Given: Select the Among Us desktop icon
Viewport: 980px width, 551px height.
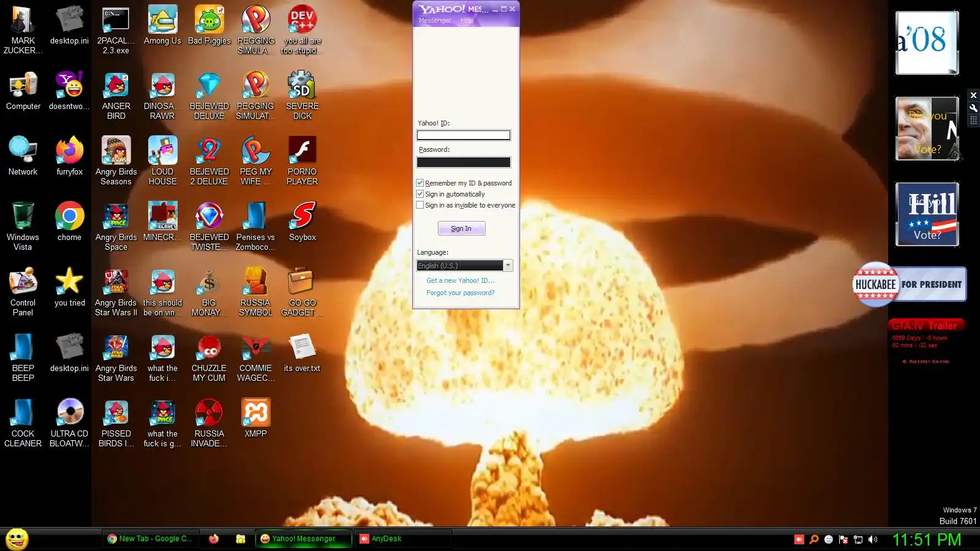Looking at the screenshot, I should coord(162,26).
